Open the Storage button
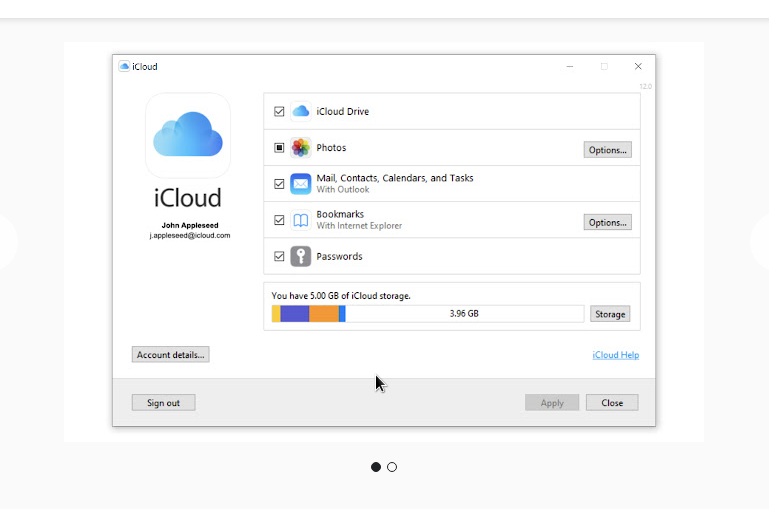The width and height of the screenshot is (769, 509). tap(610, 314)
